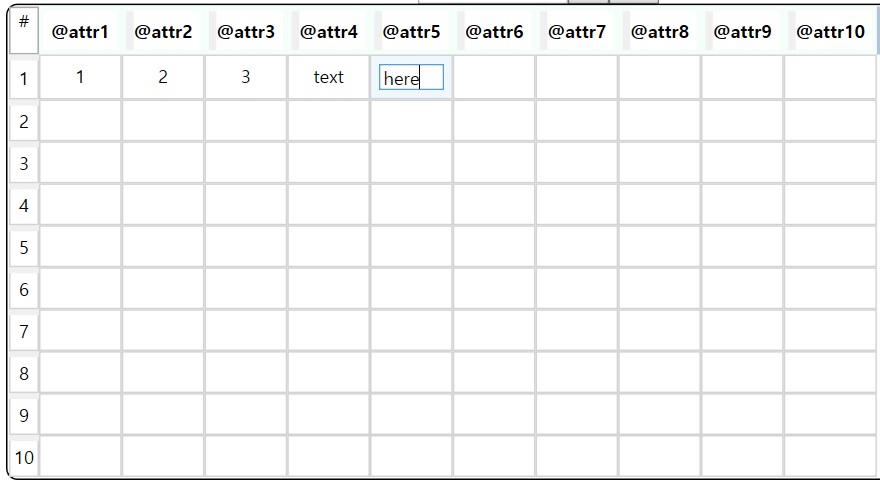Click empty cell in row 1 under @attr6
This screenshot has width=880, height=480.
tap(494, 77)
